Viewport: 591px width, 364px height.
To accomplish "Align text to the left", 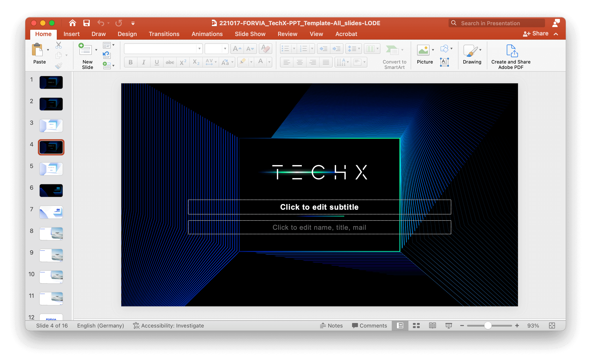I will (286, 62).
